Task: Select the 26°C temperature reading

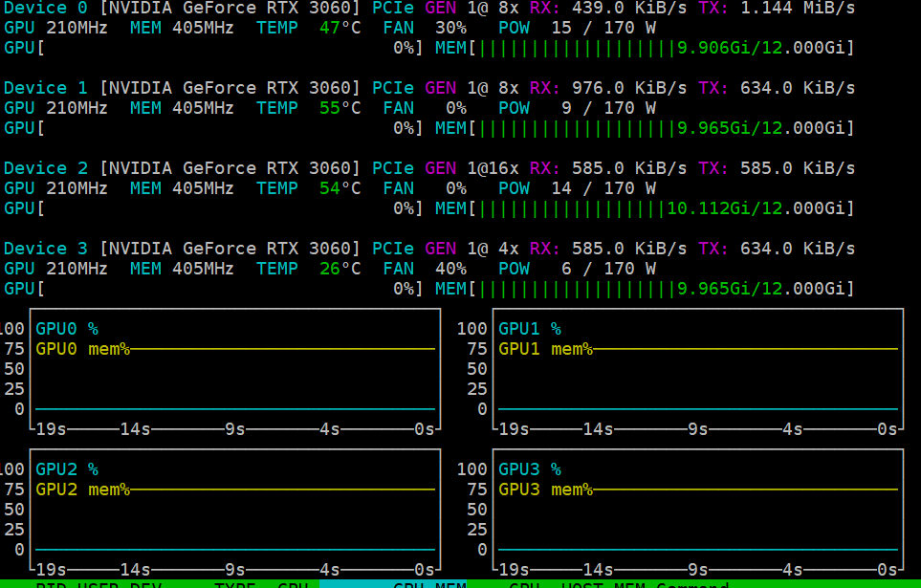Action: [x=340, y=269]
